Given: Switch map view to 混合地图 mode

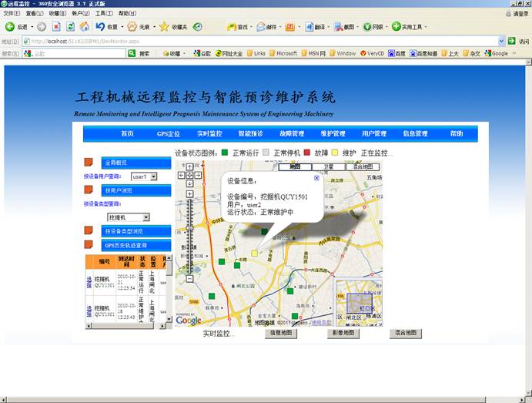Looking at the screenshot, I should (x=363, y=166).
